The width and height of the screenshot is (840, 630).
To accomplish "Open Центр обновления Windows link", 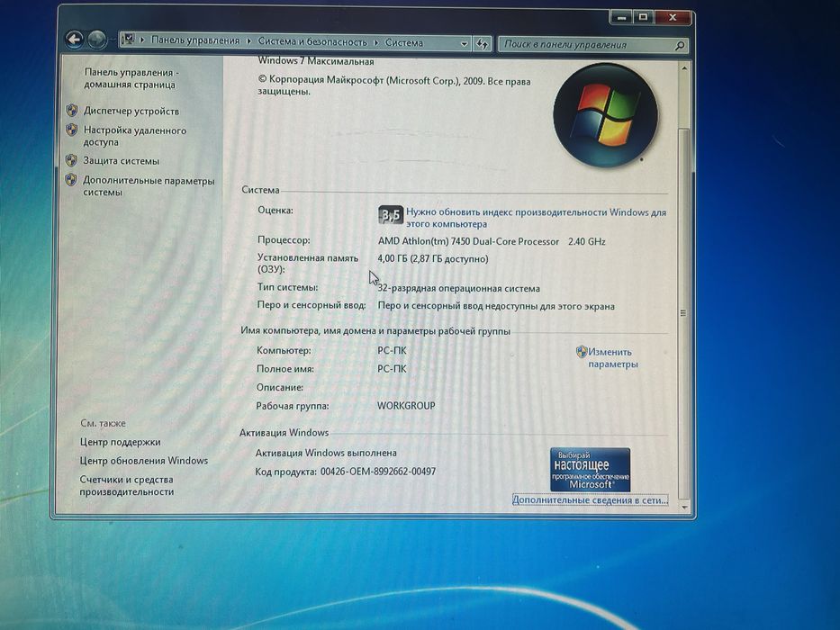I will pyautogui.click(x=143, y=460).
